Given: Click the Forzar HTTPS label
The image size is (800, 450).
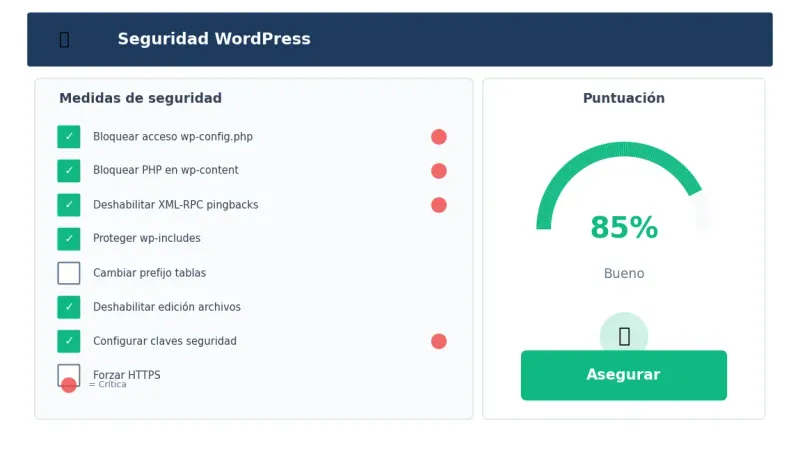Looking at the screenshot, I should (127, 374).
